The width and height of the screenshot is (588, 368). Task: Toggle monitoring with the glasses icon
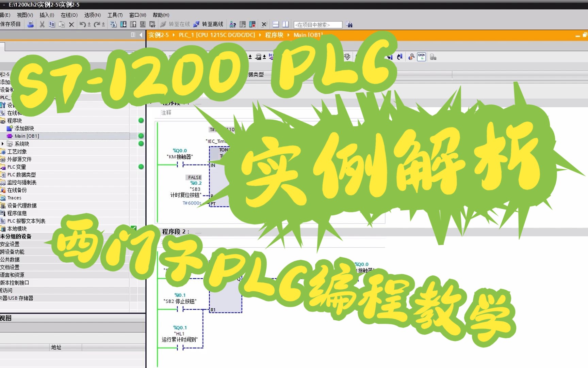click(422, 57)
